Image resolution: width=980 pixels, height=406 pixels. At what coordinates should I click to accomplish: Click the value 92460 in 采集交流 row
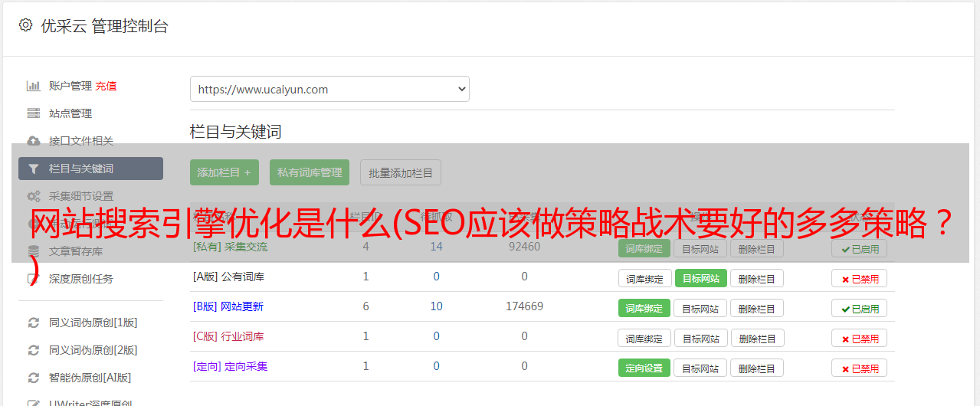pos(524,247)
